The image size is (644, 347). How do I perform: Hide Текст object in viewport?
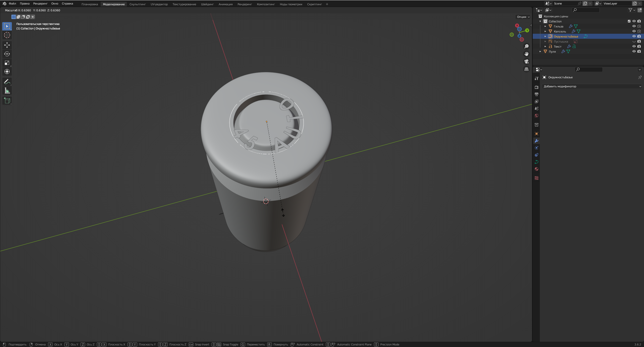point(634,46)
